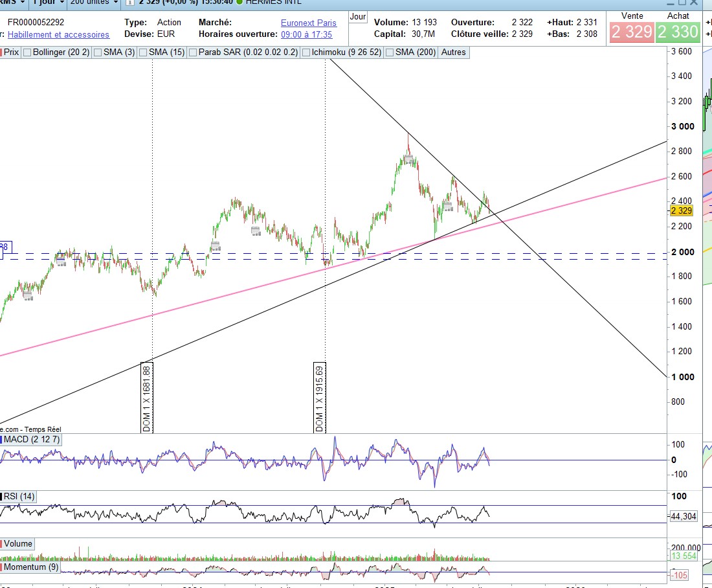
Task: Open the event icon near the chart's highest peak
Action: [408, 159]
